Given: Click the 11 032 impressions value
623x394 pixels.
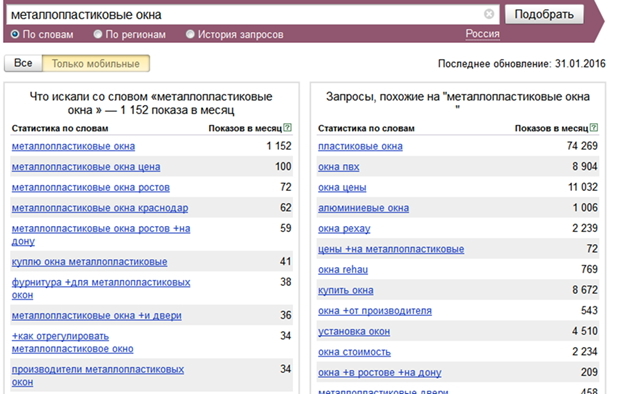Looking at the screenshot, I should [583, 187].
